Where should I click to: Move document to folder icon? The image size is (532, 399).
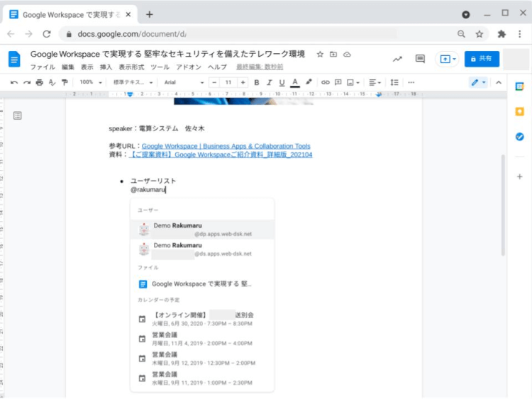click(333, 55)
